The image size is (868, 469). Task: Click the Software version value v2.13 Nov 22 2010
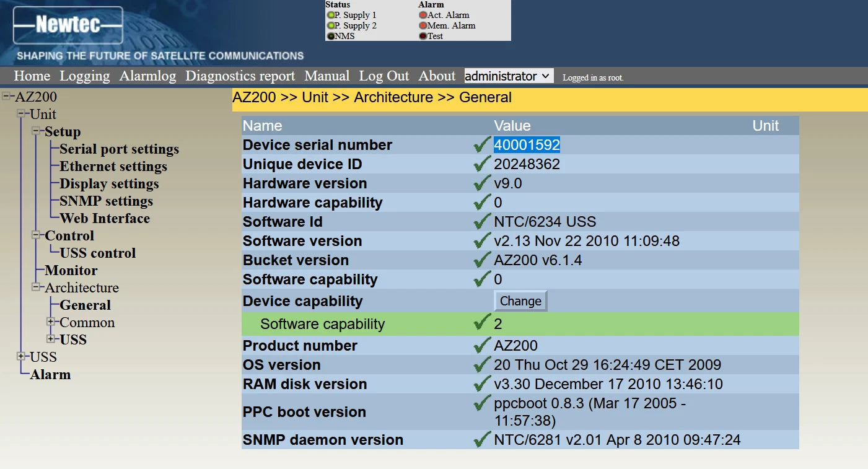click(x=587, y=241)
